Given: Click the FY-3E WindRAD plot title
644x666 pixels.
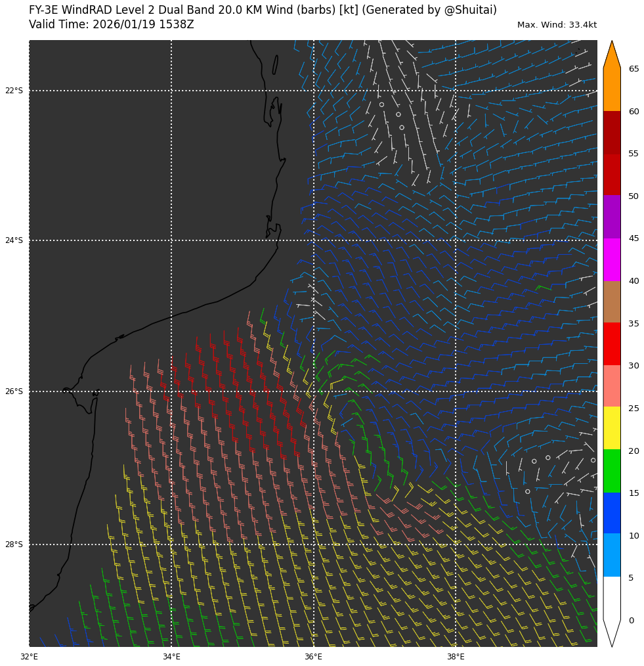Looking at the screenshot, I should coord(263,10).
